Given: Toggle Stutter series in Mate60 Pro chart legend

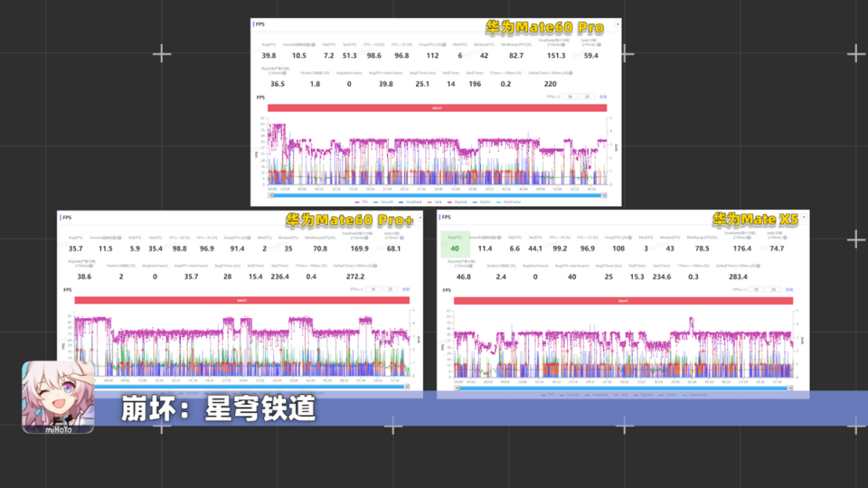Looking at the screenshot, I should [x=482, y=202].
